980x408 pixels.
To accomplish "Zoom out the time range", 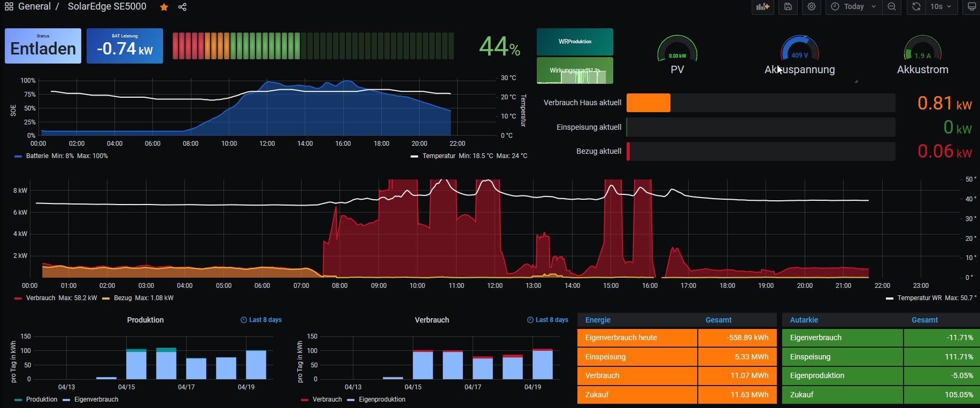I will (x=892, y=7).
